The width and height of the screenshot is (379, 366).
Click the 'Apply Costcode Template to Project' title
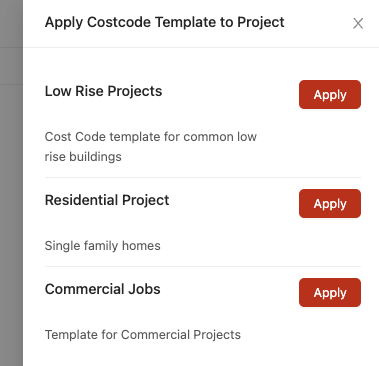[165, 22]
